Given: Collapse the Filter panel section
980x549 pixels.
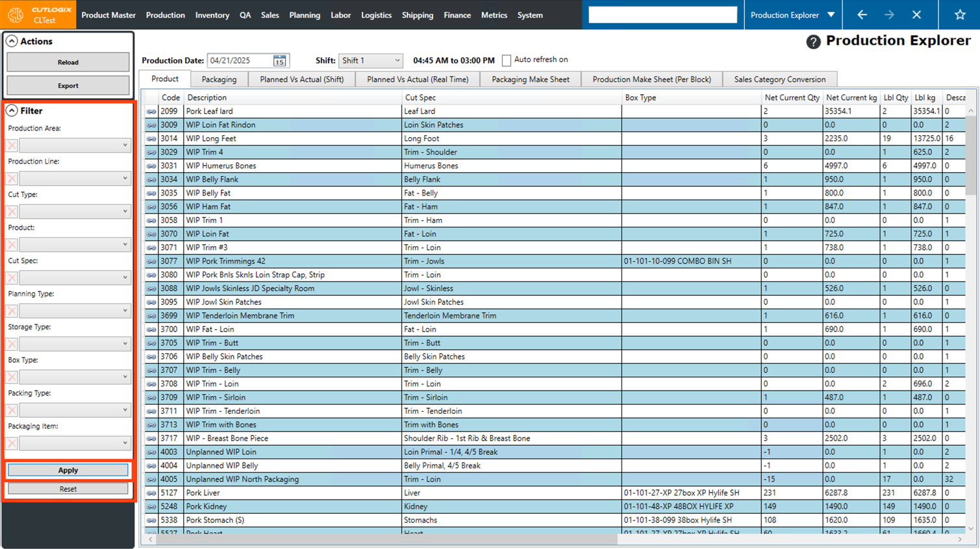Looking at the screenshot, I should click(x=12, y=111).
